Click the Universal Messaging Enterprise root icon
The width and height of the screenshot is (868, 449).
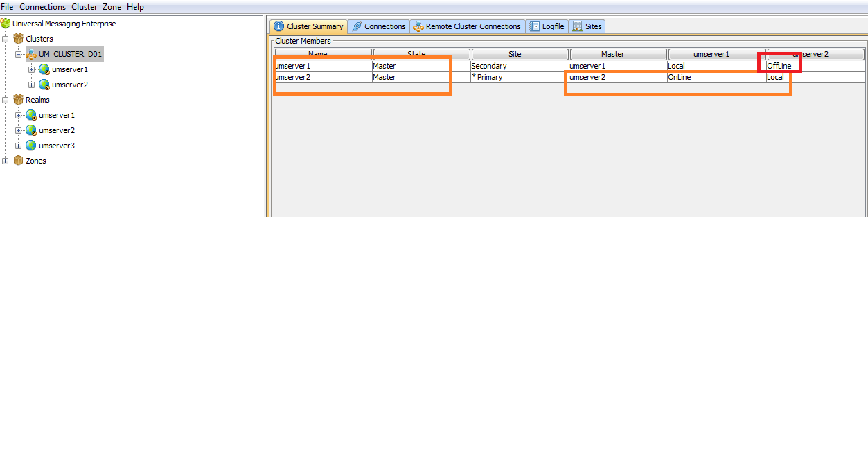coord(6,24)
